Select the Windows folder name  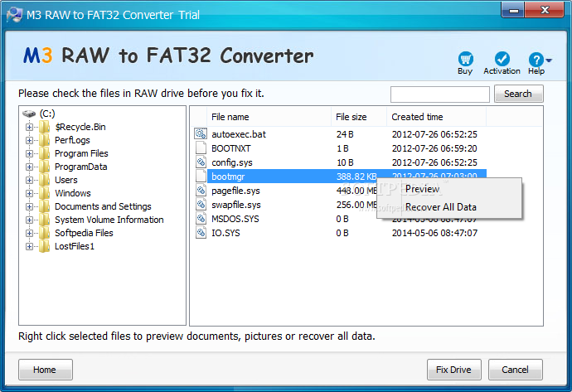(x=73, y=193)
